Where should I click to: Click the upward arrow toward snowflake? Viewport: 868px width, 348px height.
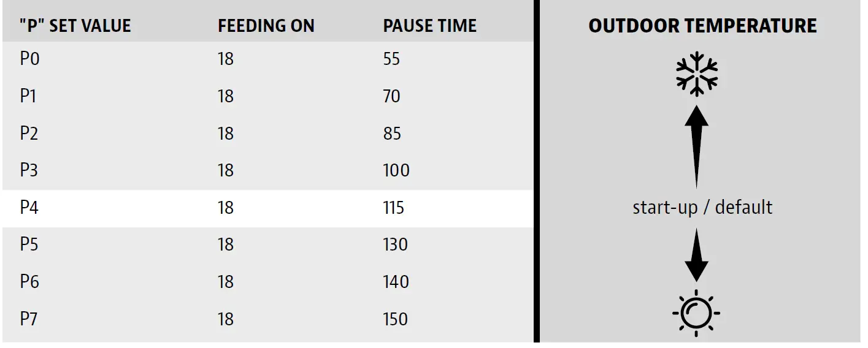click(696, 146)
